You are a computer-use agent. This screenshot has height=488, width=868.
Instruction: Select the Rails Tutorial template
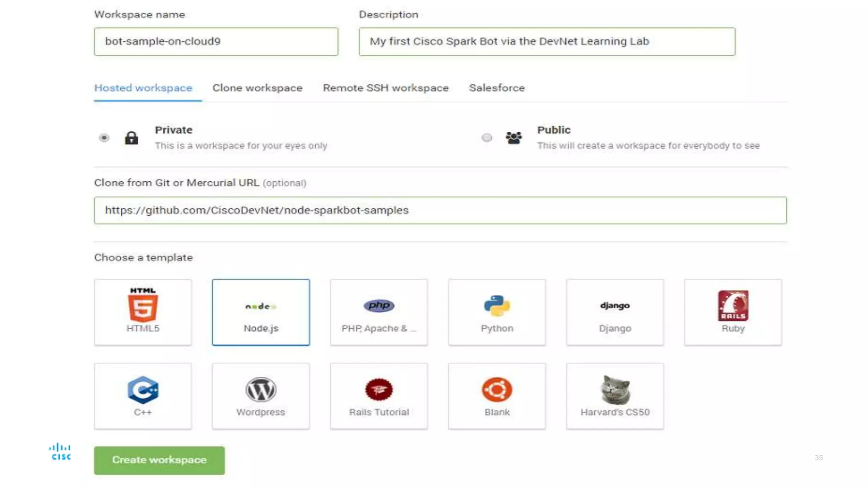[x=378, y=396]
